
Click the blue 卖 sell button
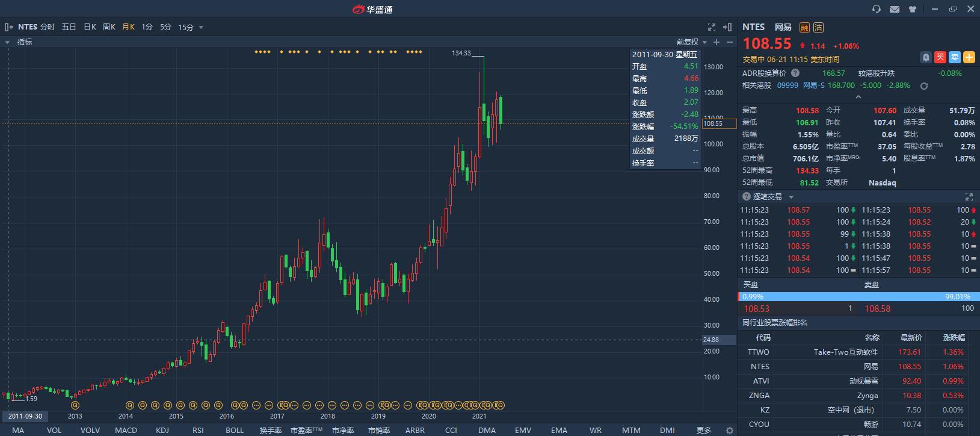(x=955, y=57)
